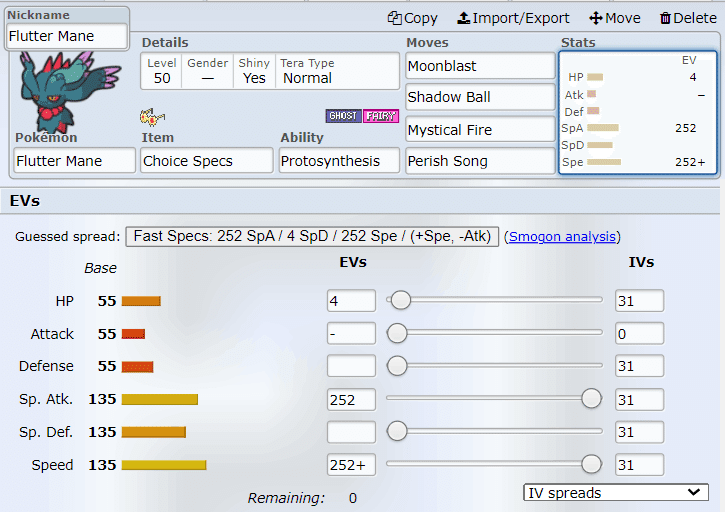Click the Sp. Atk. base stat 135
725x512 pixels.
pyautogui.click(x=102, y=399)
